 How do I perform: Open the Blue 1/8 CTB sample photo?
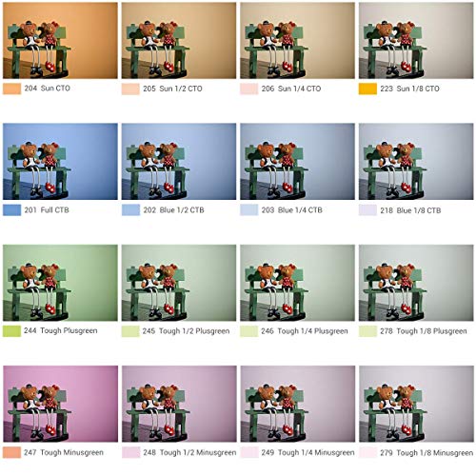click(x=416, y=162)
